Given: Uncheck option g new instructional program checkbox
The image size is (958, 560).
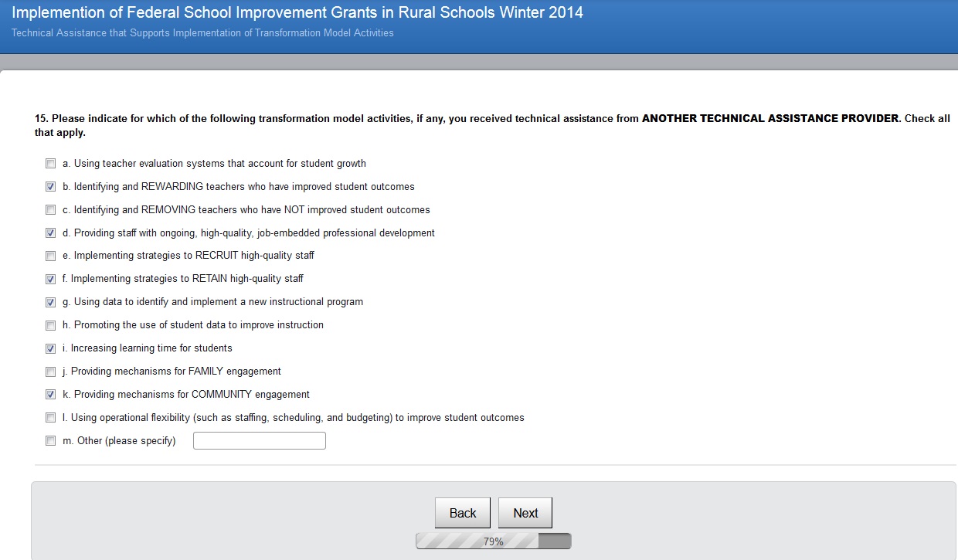Looking at the screenshot, I should tap(51, 302).
